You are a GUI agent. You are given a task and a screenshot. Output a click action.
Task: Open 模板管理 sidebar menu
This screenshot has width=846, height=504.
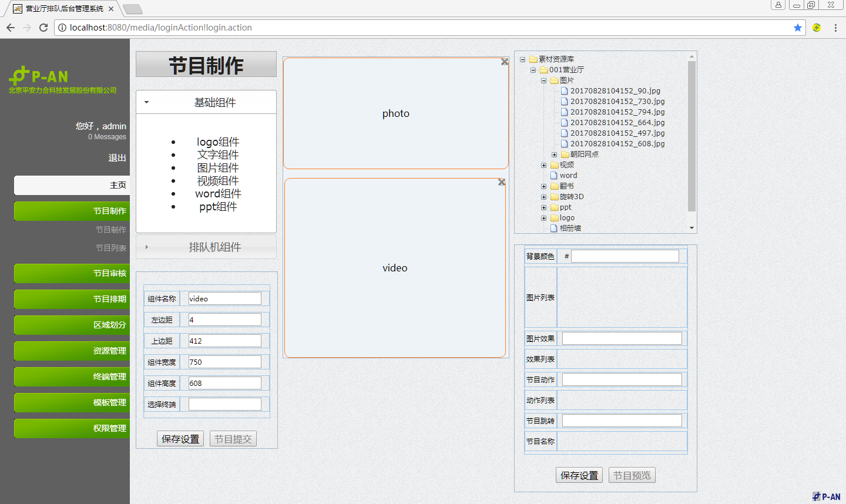click(x=72, y=402)
